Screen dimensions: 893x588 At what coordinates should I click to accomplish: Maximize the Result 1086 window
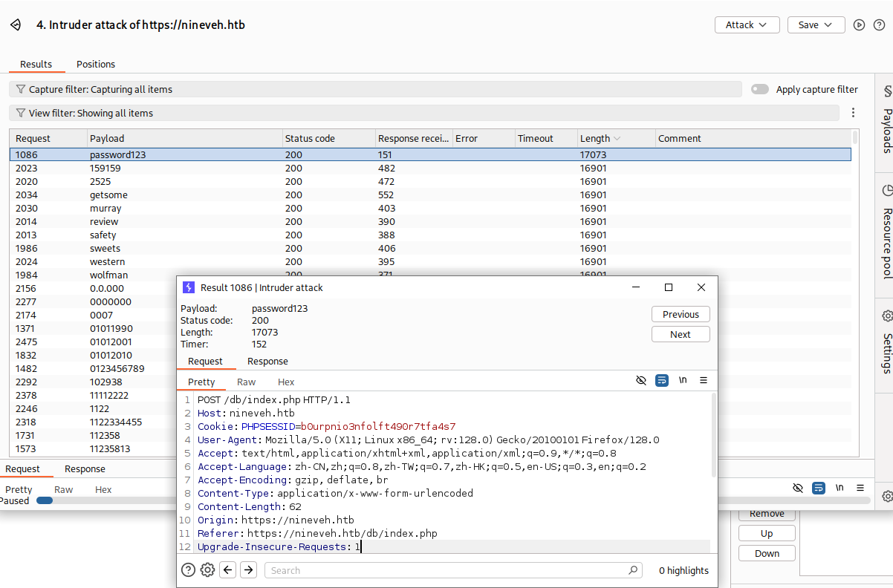[669, 287]
